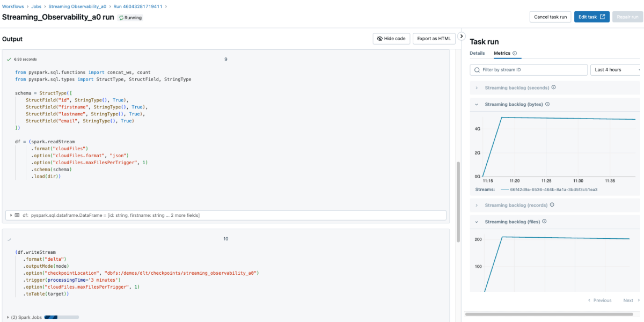Click the Previous pagination link
Viewport: 644px width, 322px height.
click(599, 301)
